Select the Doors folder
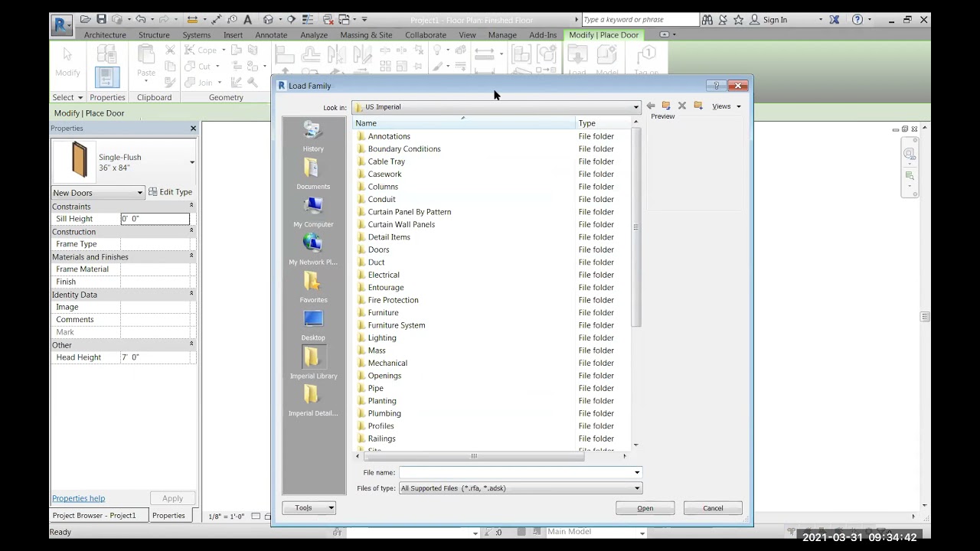 coord(378,249)
